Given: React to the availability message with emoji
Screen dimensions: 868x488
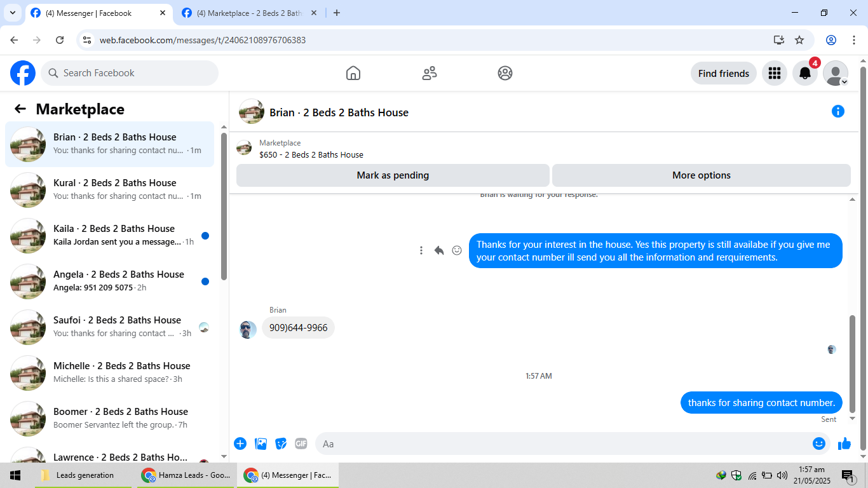Looking at the screenshot, I should [x=457, y=250].
